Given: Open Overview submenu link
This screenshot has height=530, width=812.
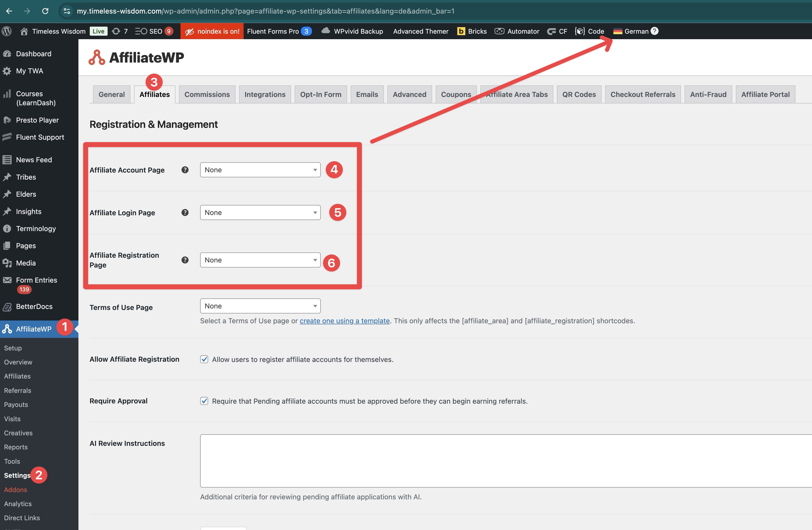Looking at the screenshot, I should (18, 362).
